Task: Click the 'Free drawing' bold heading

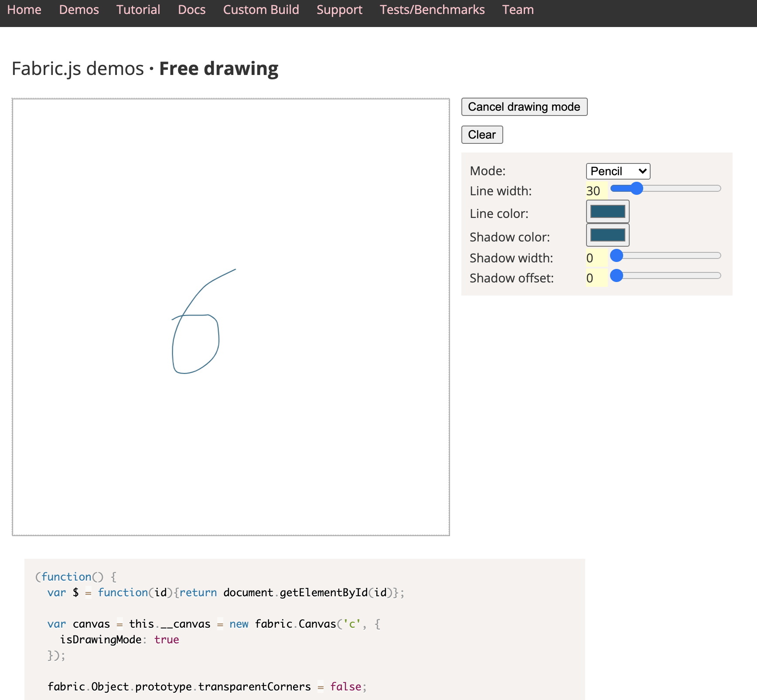Action: click(219, 68)
